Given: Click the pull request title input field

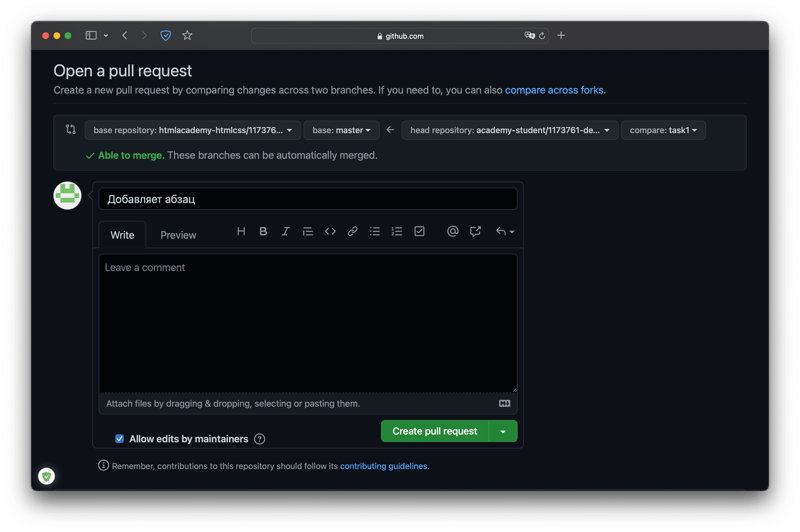Looking at the screenshot, I should click(308, 198).
